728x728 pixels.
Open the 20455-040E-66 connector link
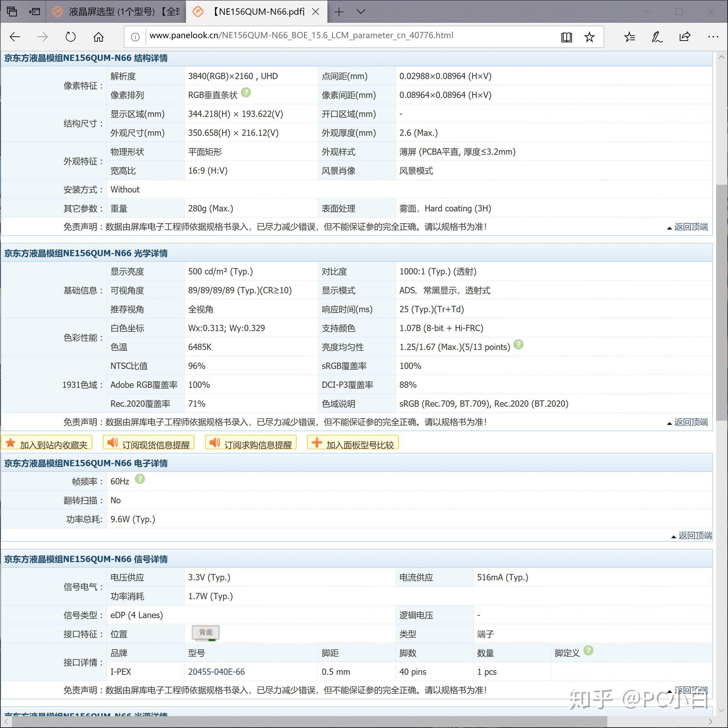tap(216, 672)
